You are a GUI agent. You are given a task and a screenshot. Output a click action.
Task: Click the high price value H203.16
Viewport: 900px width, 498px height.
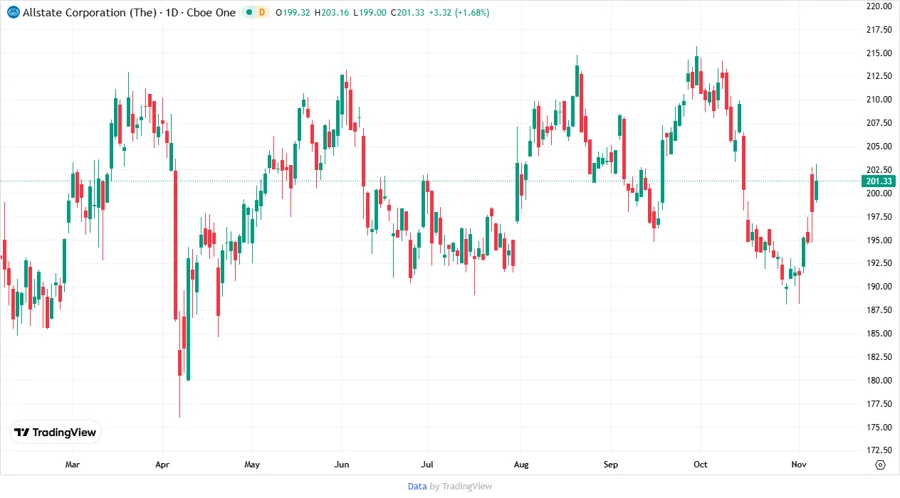[331, 13]
